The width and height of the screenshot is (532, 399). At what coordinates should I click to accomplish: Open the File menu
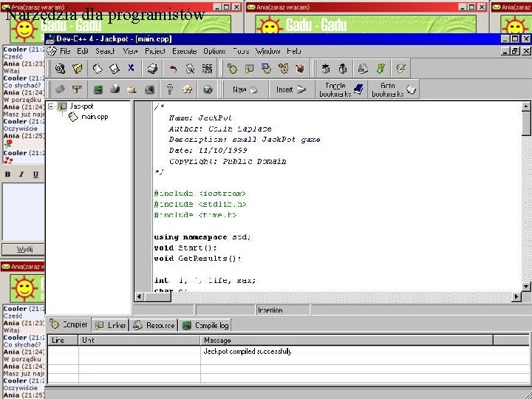point(65,51)
